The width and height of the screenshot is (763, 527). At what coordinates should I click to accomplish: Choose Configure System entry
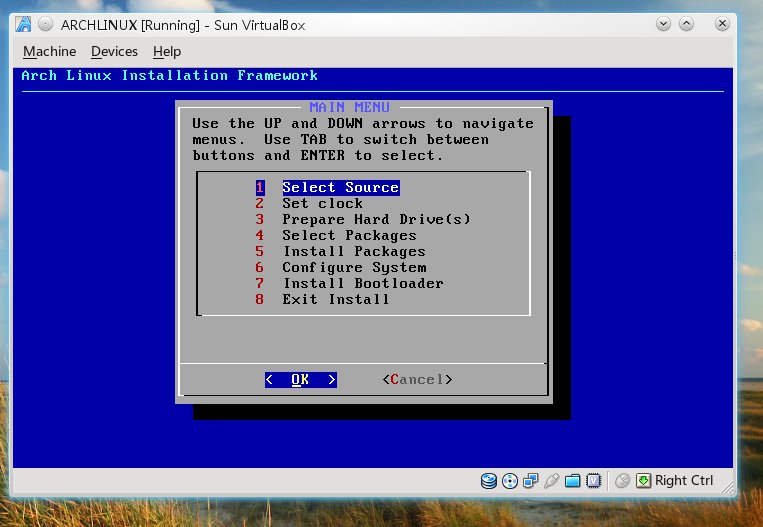tap(341, 268)
